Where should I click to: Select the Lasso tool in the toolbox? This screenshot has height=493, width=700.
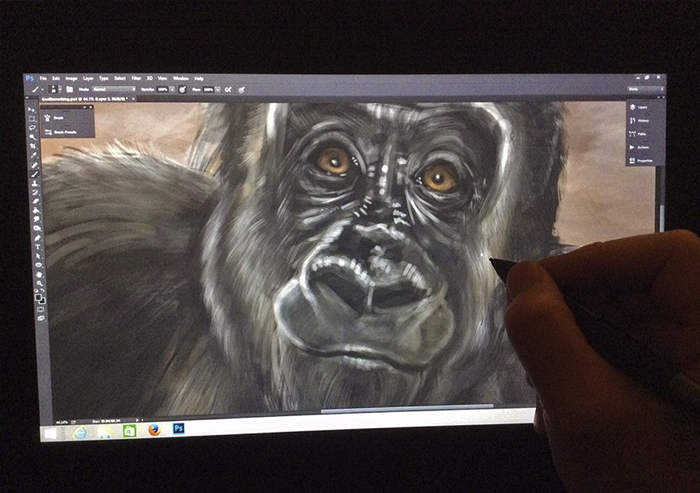[33, 129]
